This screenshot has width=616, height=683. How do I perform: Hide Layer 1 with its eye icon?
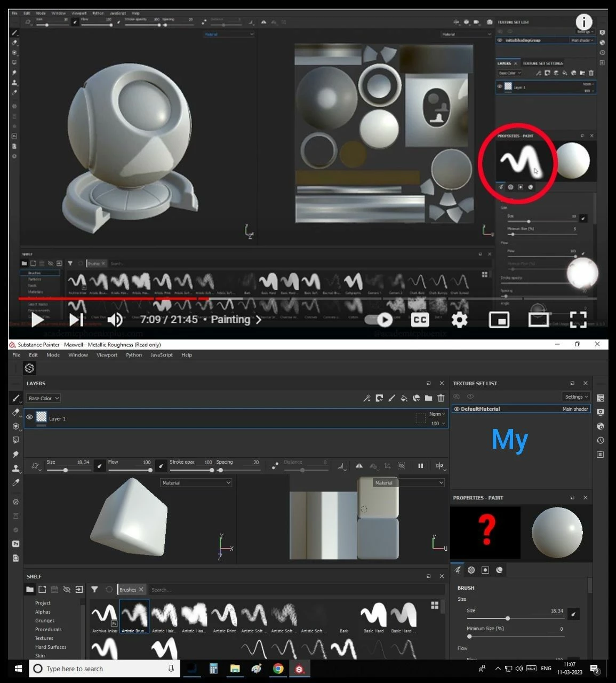coord(29,417)
